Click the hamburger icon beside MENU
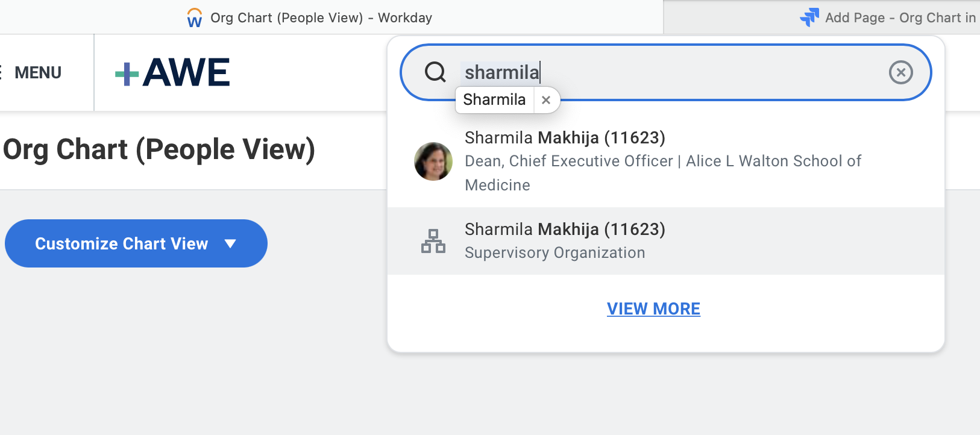 pyautogui.click(x=2, y=72)
